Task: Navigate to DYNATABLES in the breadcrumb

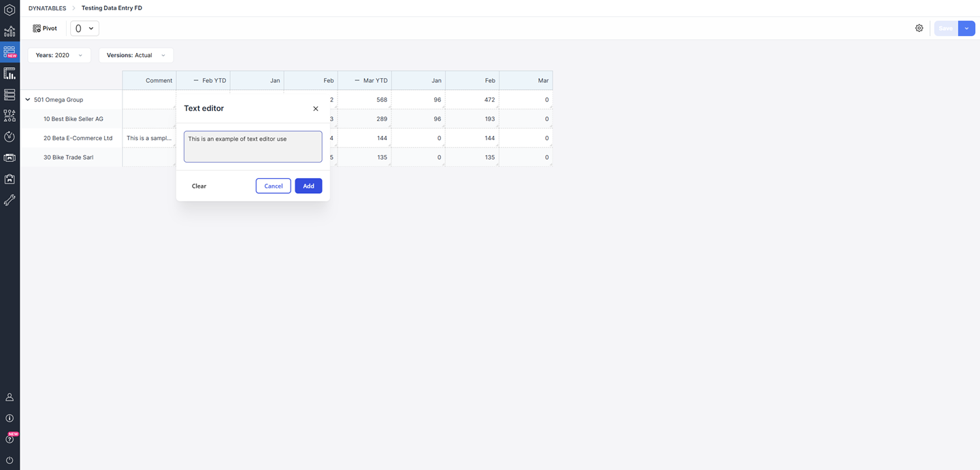Action: point(46,8)
